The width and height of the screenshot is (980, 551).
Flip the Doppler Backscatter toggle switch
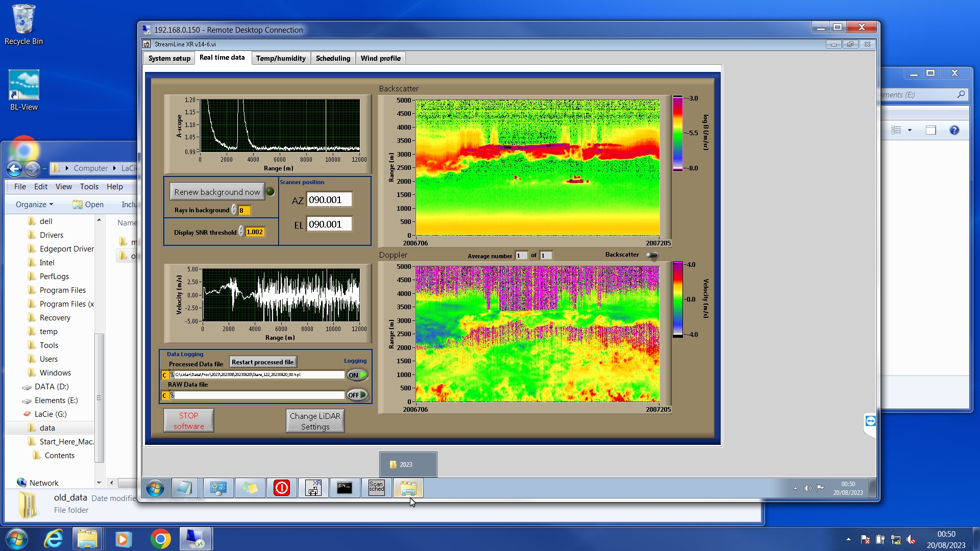652,255
